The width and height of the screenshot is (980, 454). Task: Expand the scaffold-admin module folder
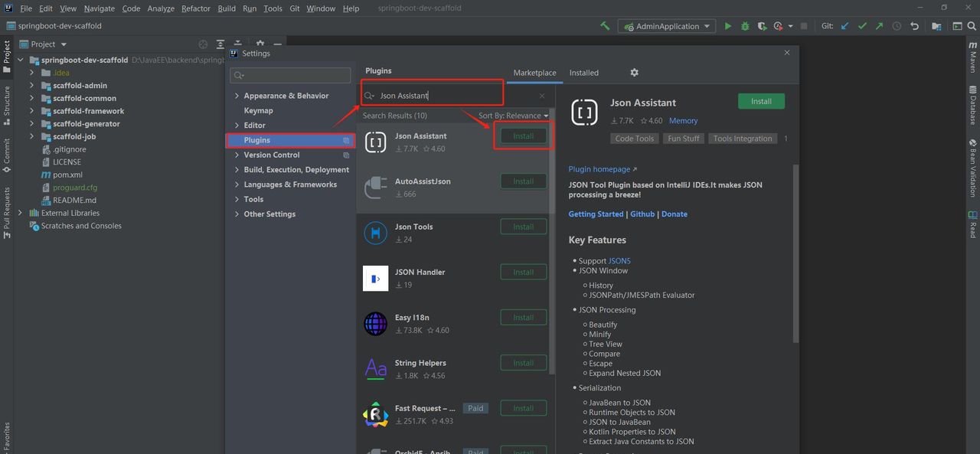[32, 86]
